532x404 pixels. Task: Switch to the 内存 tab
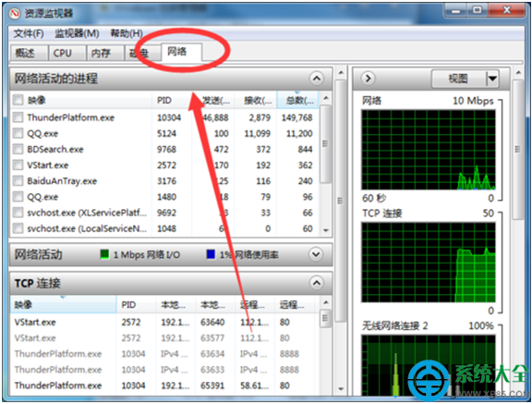coord(104,53)
